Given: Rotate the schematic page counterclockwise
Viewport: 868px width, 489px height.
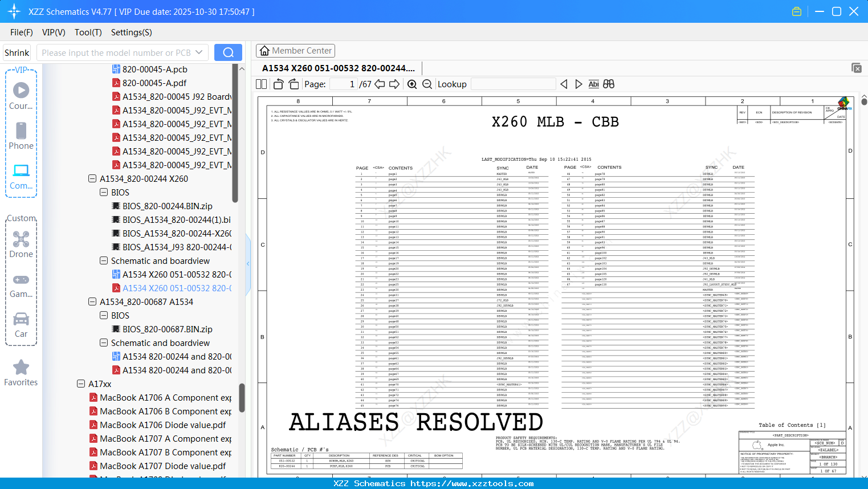Looking at the screenshot, I should pos(279,84).
